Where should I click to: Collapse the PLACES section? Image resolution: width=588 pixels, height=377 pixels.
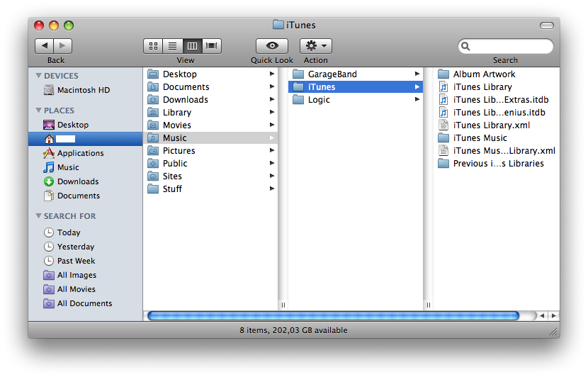click(x=38, y=111)
